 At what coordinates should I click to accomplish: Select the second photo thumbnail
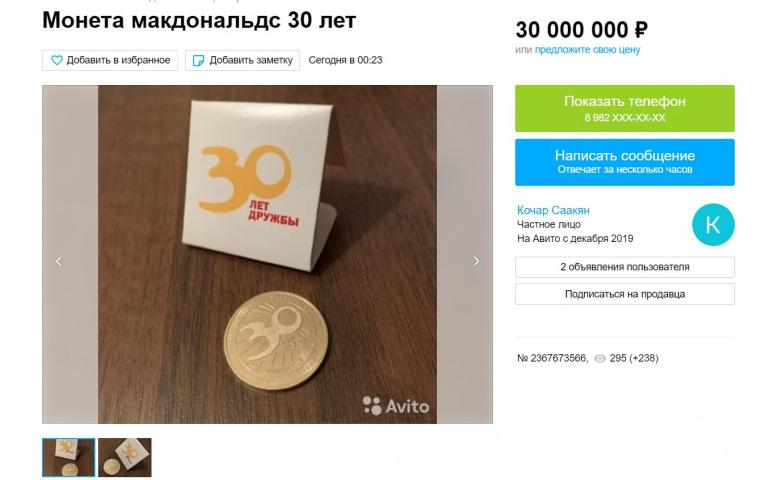click(x=125, y=457)
